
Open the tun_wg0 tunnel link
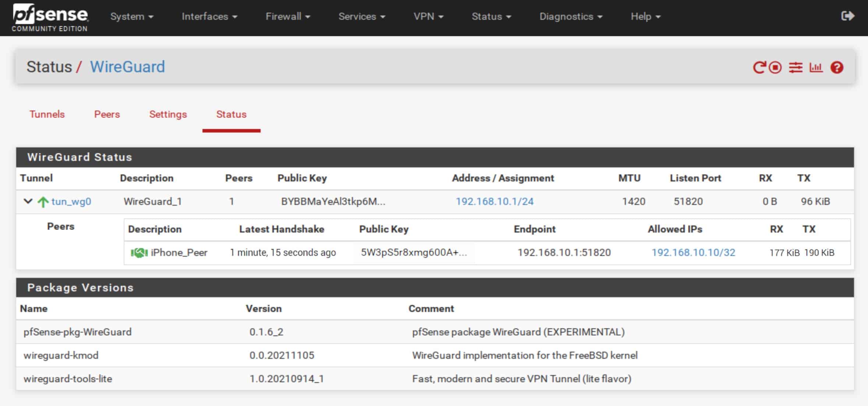(71, 202)
